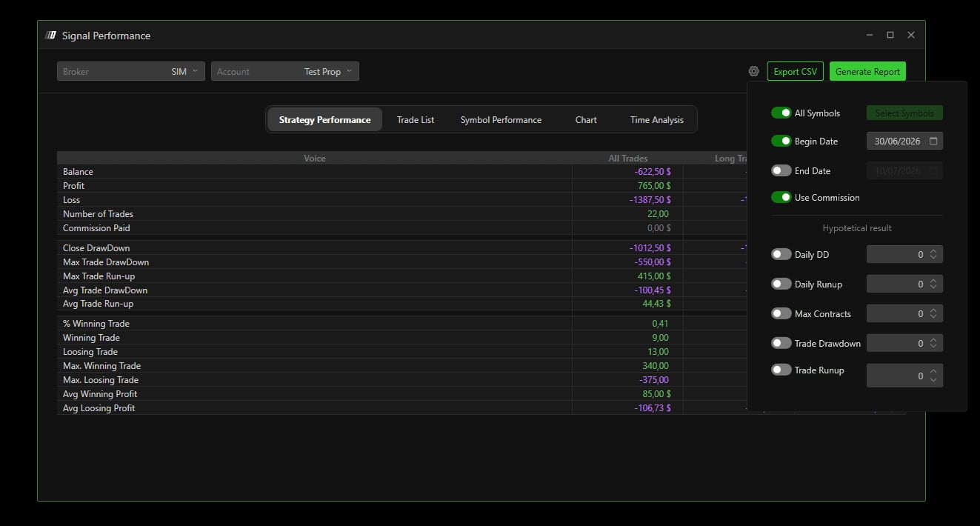Click the Loss value -1387,50 $
Viewport: 980px width, 526px height.
tap(650, 200)
